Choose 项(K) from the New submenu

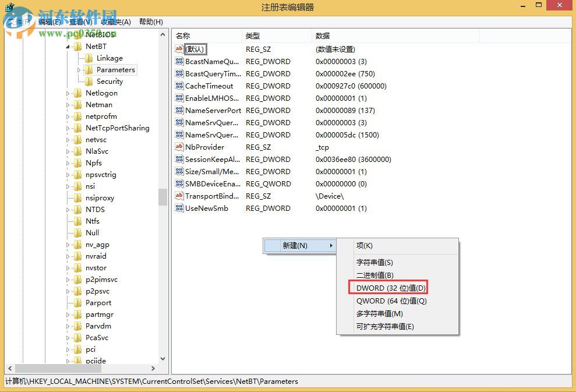click(364, 245)
